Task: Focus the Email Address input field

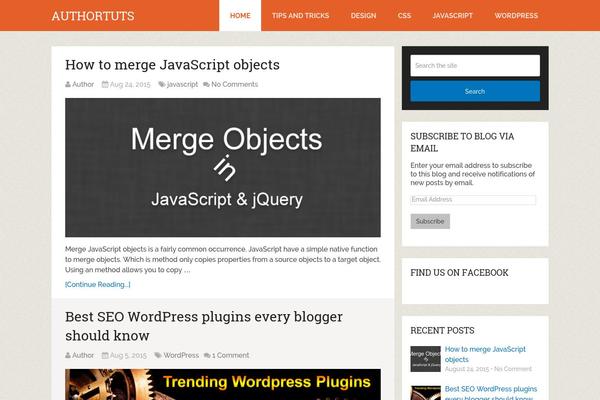Action: click(x=473, y=199)
